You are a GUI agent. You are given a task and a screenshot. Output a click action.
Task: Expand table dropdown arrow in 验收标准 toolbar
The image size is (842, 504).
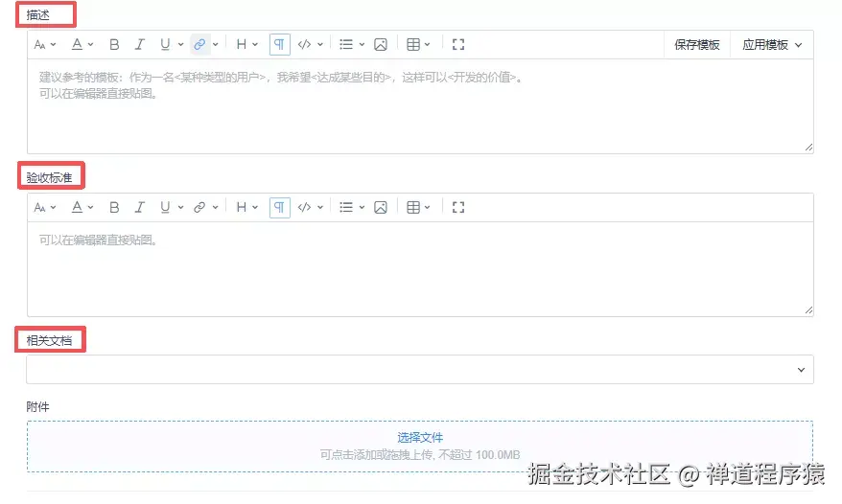click(428, 207)
